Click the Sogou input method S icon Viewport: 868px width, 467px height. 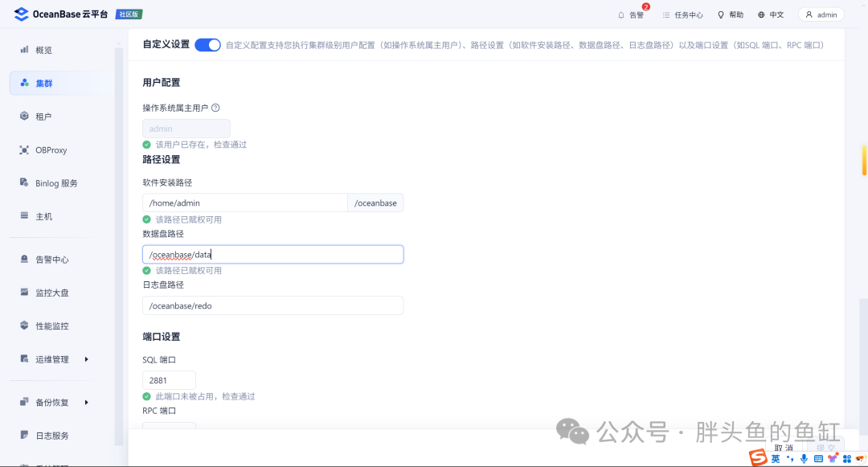tap(758, 457)
